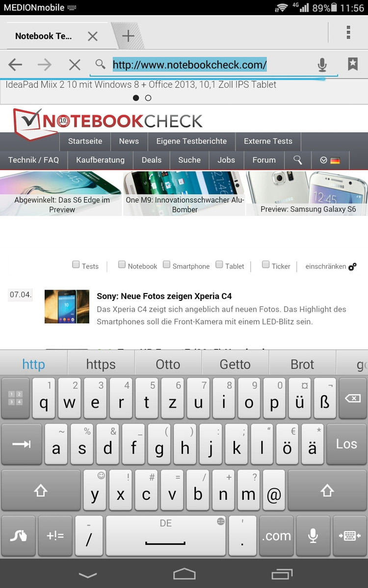Viewport: 368px width, 588px height.
Task: Select the Kaufberatung navigation item
Action: (x=100, y=160)
